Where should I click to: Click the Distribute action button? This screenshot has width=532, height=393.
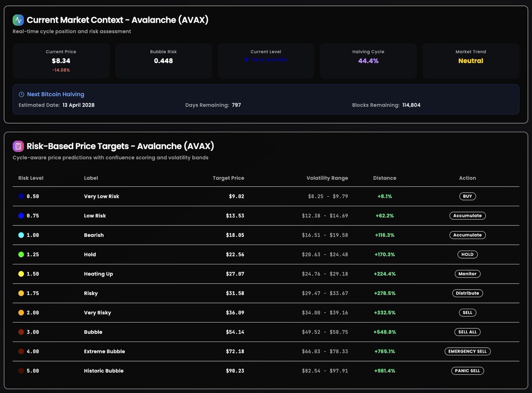tap(467, 293)
